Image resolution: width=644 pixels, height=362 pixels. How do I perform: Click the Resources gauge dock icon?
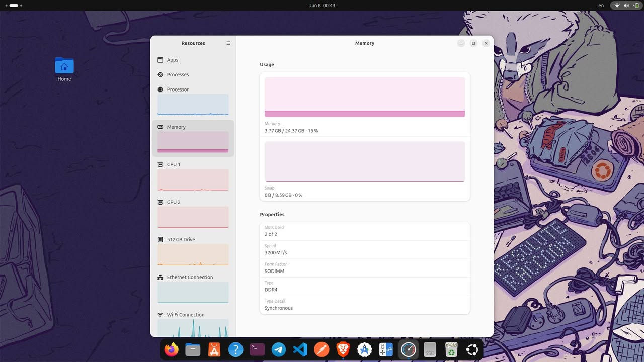[x=408, y=349]
